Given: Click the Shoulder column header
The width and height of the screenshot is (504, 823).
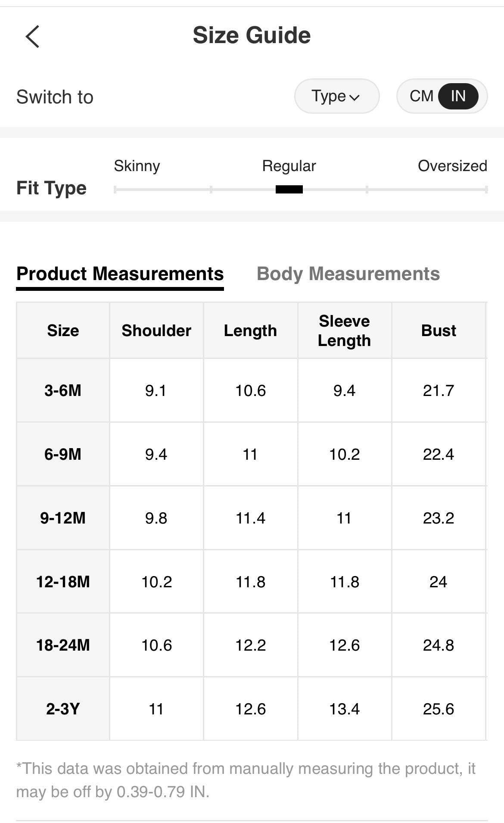Looking at the screenshot, I should (x=156, y=330).
